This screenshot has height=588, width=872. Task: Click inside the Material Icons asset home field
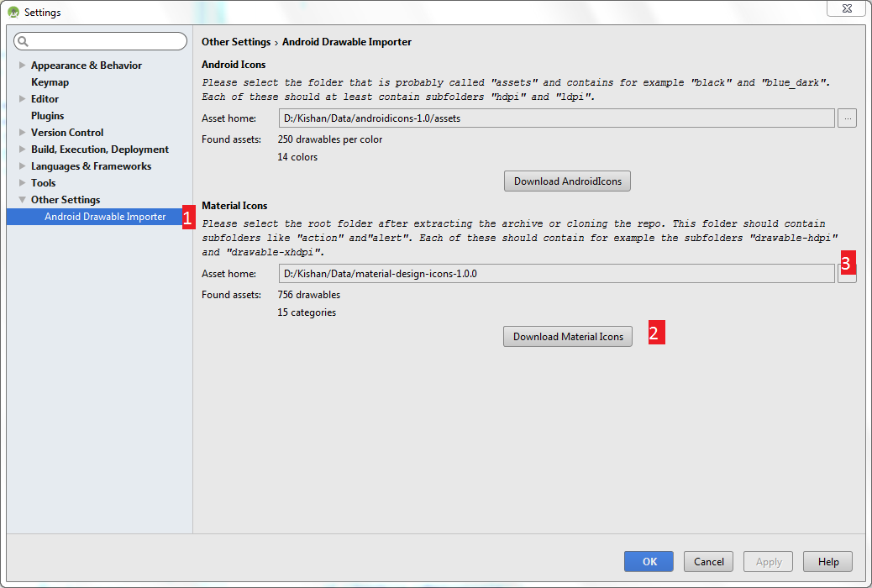[x=554, y=272]
